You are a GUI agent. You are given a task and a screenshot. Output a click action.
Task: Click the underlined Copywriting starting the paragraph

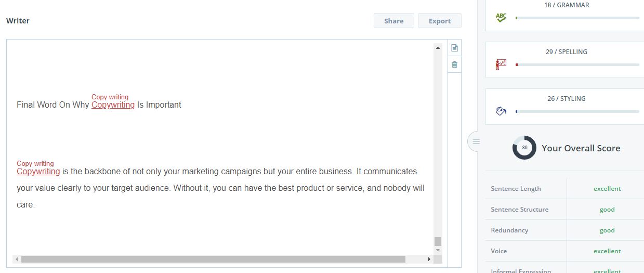coord(38,172)
